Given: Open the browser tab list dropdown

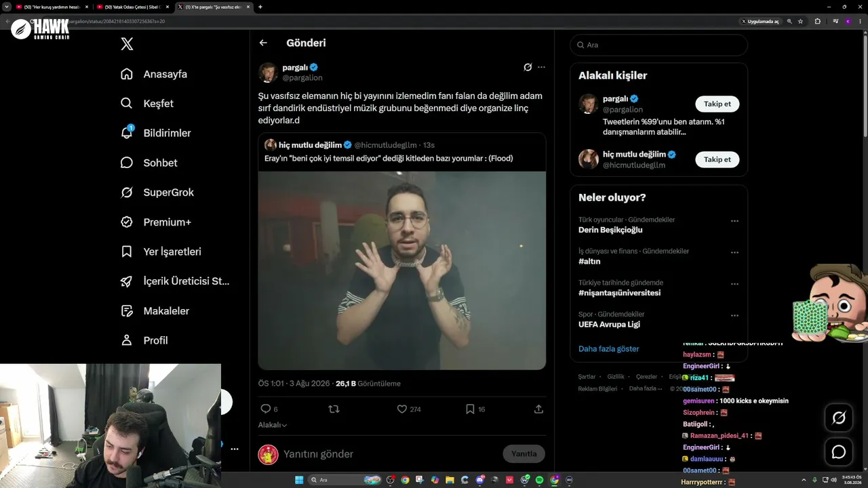Looking at the screenshot, I should point(7,7).
